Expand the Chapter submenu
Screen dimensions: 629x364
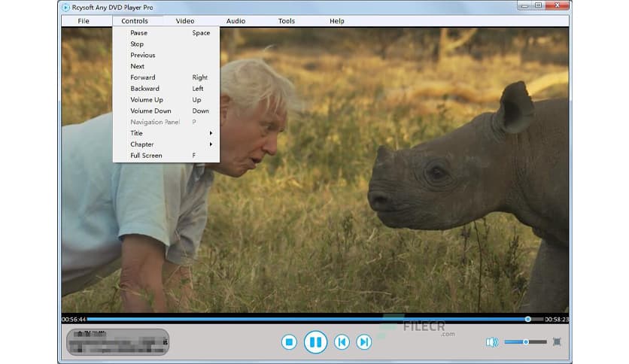(x=166, y=144)
